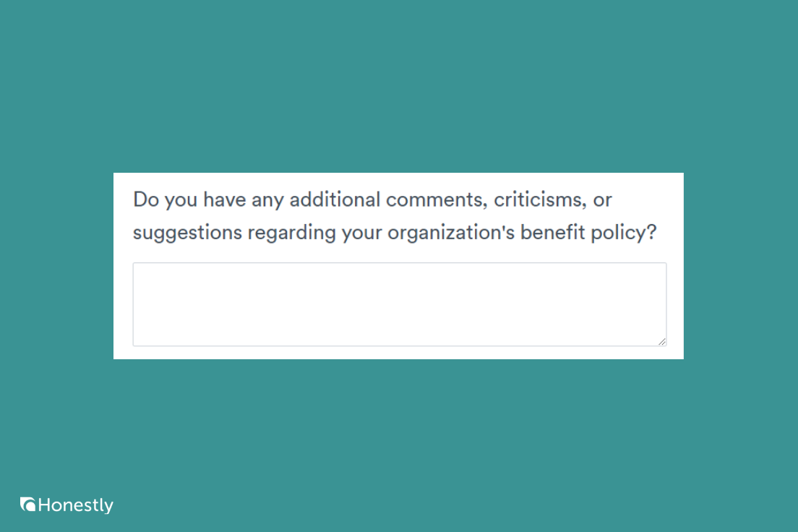Grab the diagonal resize grip on the textarea

click(x=663, y=341)
